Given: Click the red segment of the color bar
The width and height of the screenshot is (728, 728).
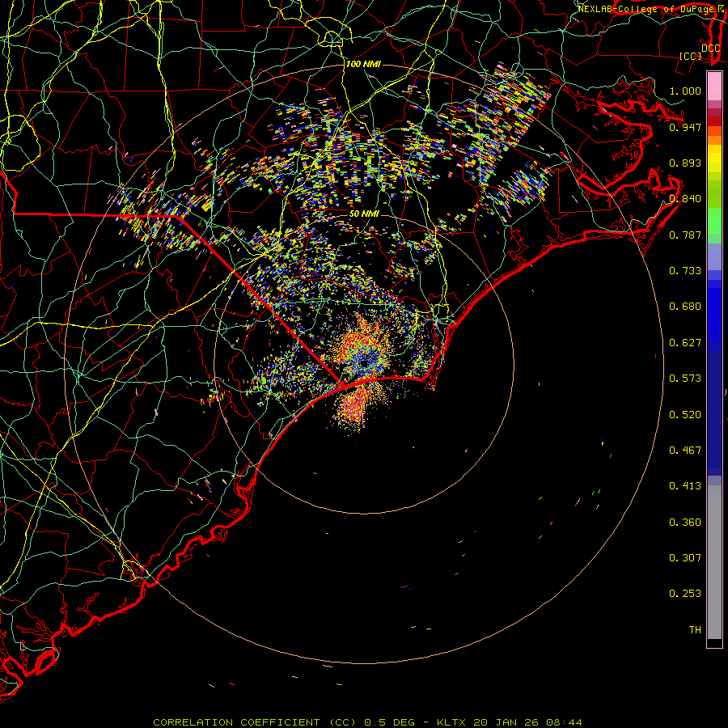Looking at the screenshot, I should 714,121.
